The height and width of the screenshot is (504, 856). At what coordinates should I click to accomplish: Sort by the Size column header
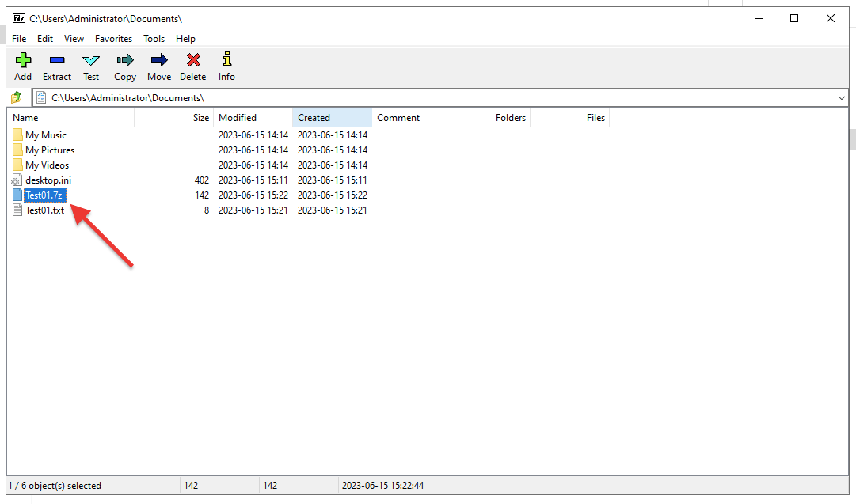click(173, 118)
